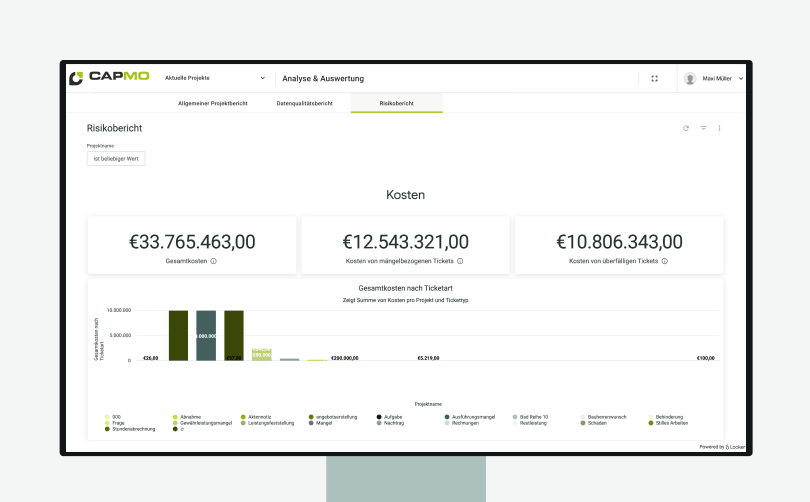
Task: Switch to Allgemeiner Projektbericht tab
Action: point(213,103)
